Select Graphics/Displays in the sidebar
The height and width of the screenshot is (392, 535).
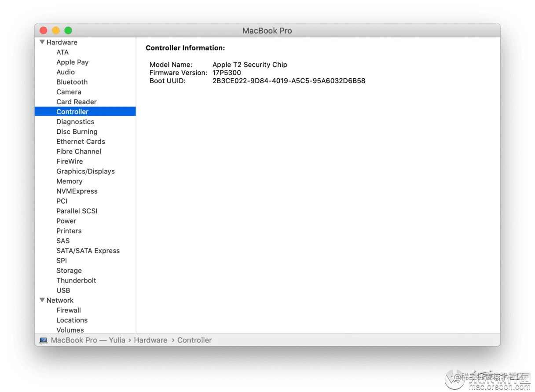tap(85, 171)
